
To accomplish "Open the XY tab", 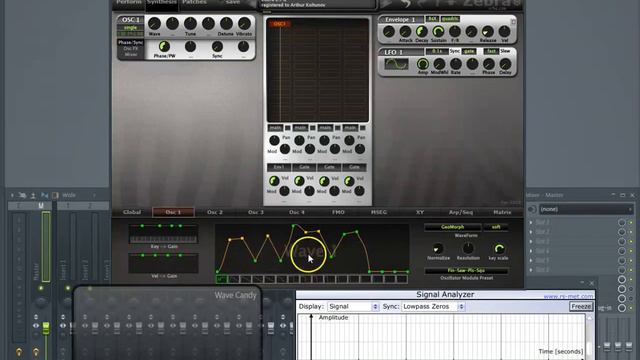I will pos(420,212).
